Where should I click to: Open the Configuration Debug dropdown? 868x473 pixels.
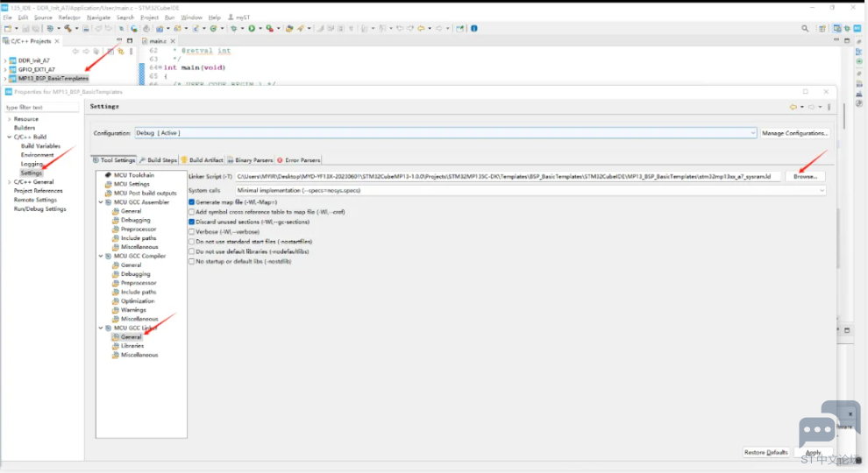click(445, 133)
